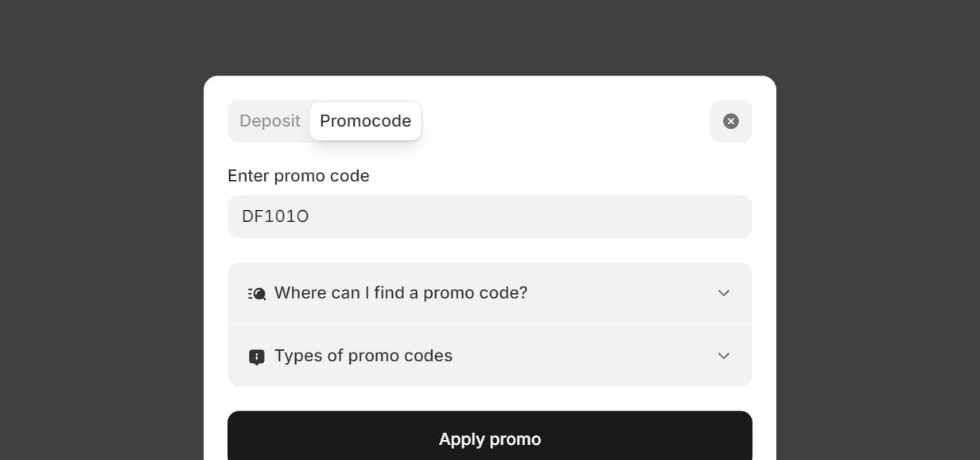
Task: Click the Types of promo codes row
Action: (363, 356)
